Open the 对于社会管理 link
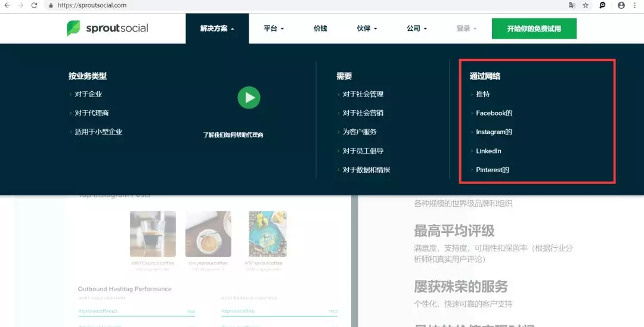644x327 pixels. 363,94
